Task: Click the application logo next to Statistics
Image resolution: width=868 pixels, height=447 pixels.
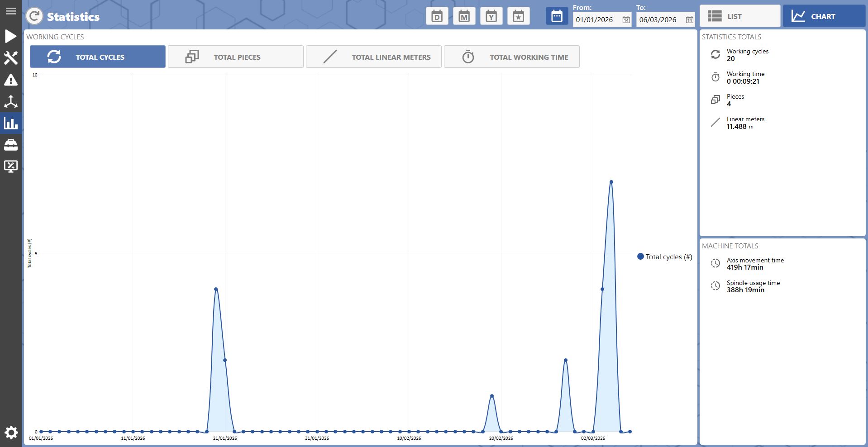Action: pyautogui.click(x=34, y=16)
